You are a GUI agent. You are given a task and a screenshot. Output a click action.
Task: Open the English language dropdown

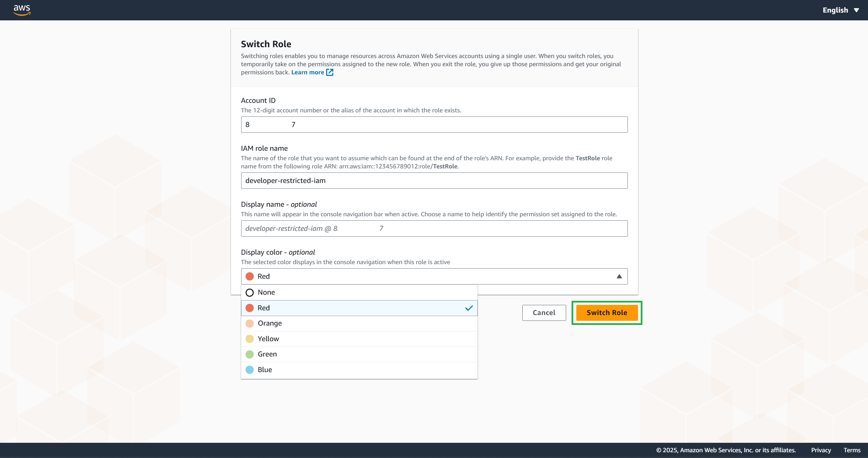[835, 10]
